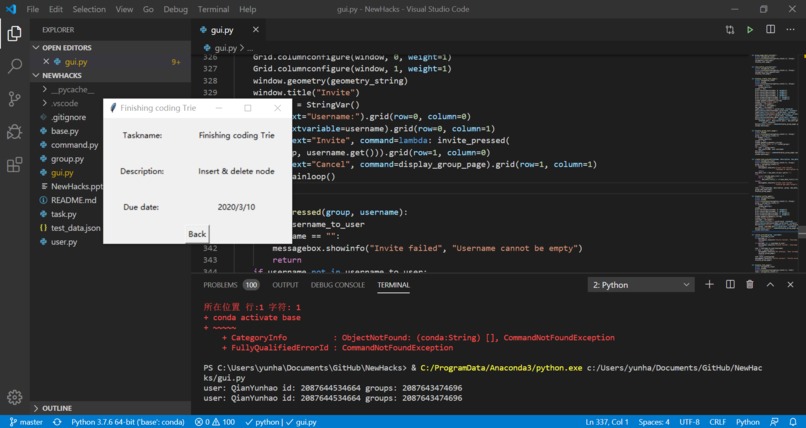Synchronize changes in status bar
This screenshot has height=428, width=806.
point(57,422)
